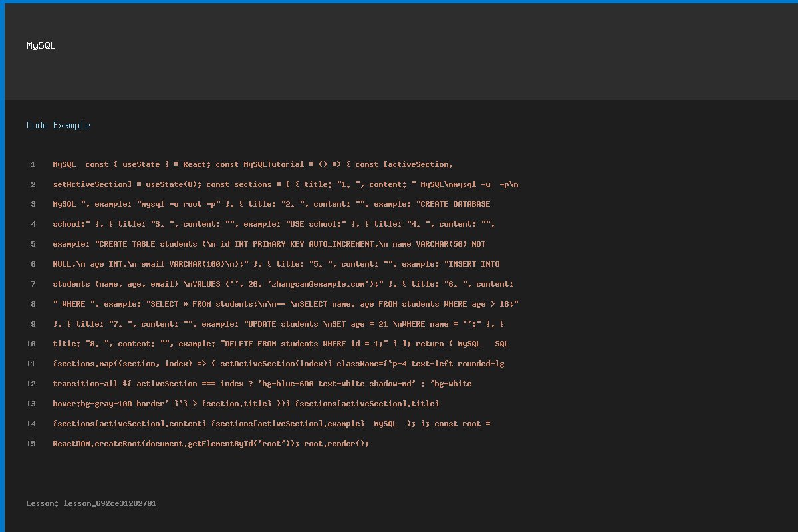Click the line starting with NULL,\n age INT

276,264
